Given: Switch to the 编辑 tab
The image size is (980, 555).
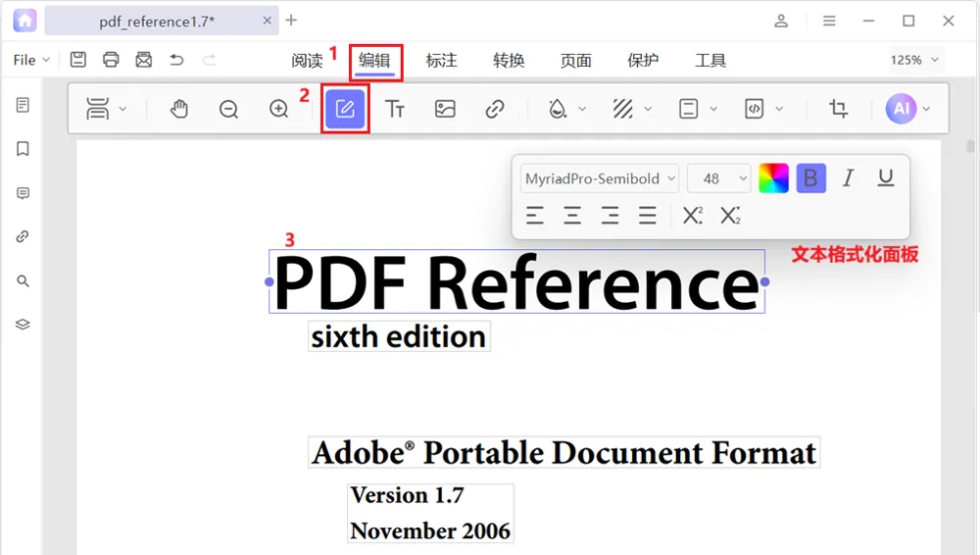Looking at the screenshot, I should point(374,61).
